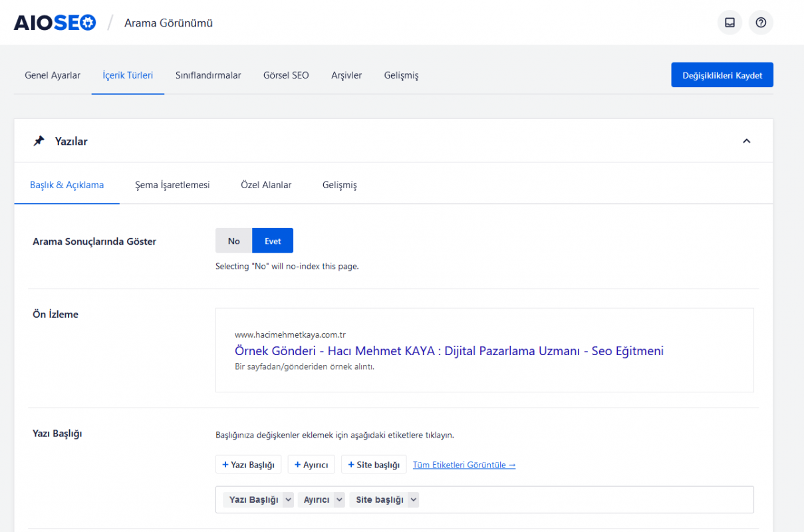Screen dimensions: 804x532
Task: Open the Site başlığı tag dropdown arrow
Action: pyautogui.click(x=413, y=500)
